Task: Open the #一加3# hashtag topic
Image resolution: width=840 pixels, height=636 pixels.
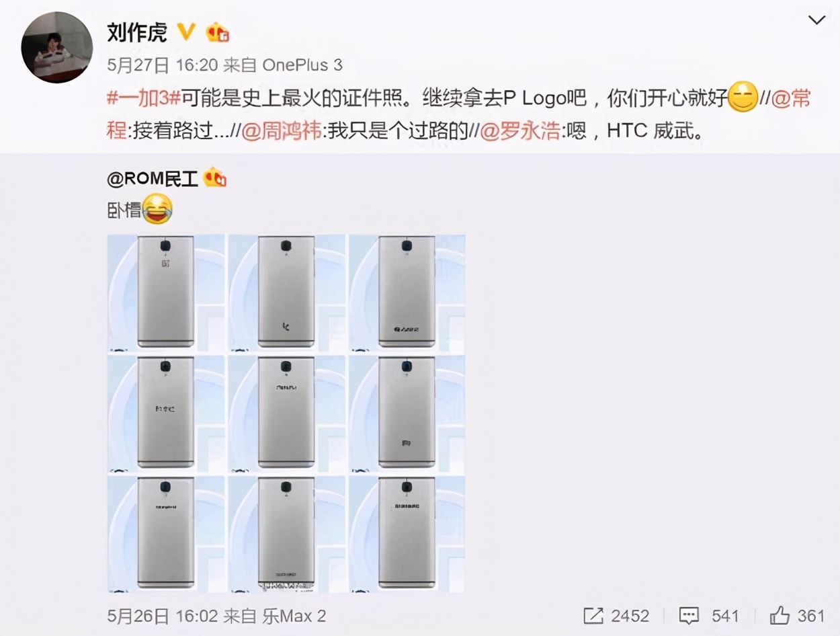Action: 143,99
